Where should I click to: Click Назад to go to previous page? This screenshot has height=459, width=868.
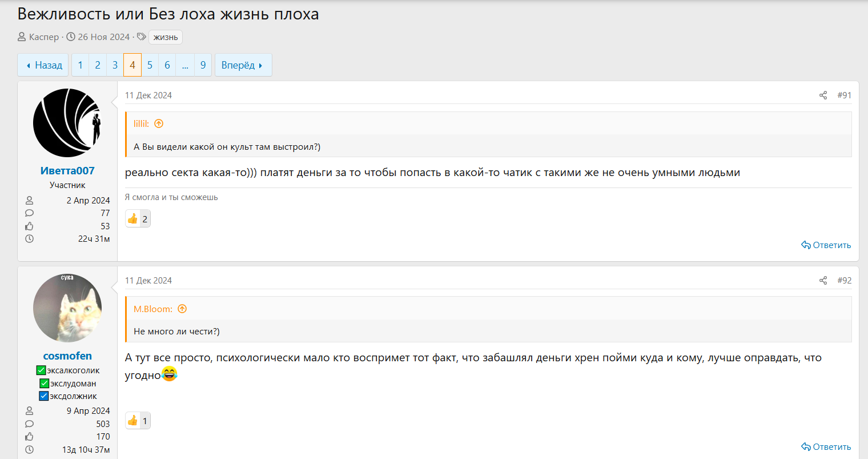43,65
